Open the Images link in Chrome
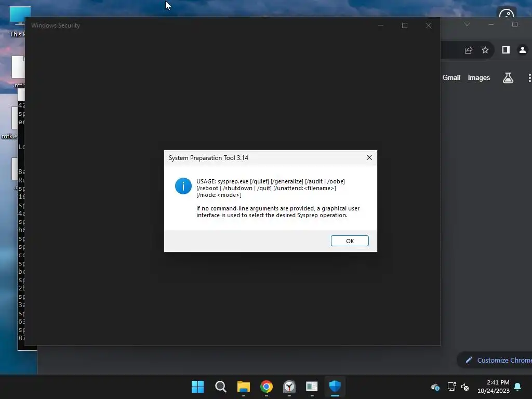Image resolution: width=532 pixels, height=399 pixels. pyautogui.click(x=478, y=78)
